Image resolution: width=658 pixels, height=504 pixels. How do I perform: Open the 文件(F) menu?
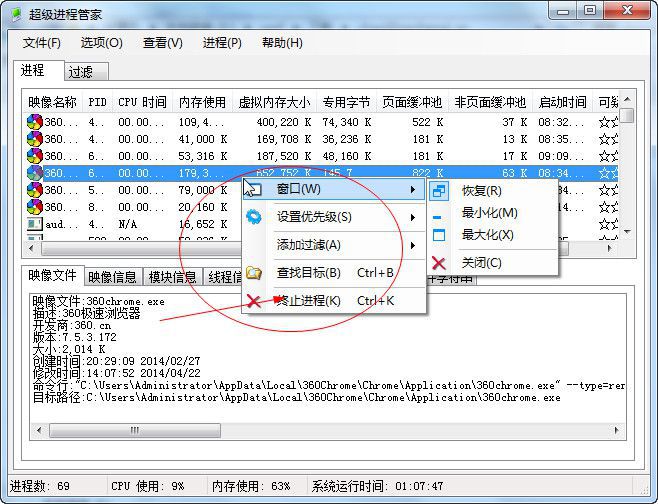tap(42, 43)
